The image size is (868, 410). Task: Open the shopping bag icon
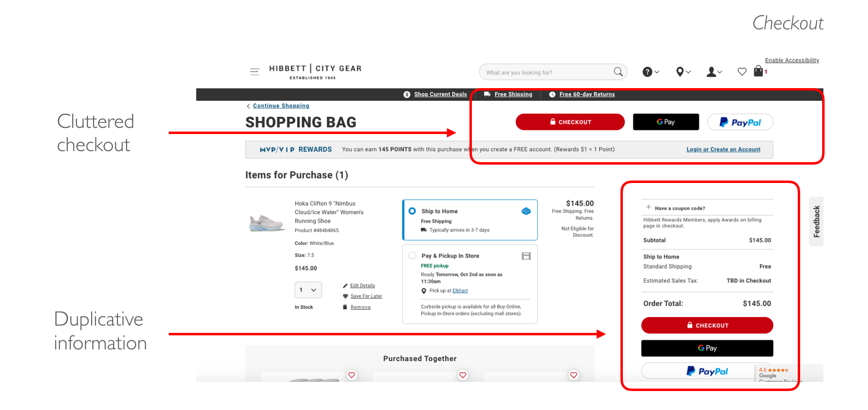[x=758, y=71]
